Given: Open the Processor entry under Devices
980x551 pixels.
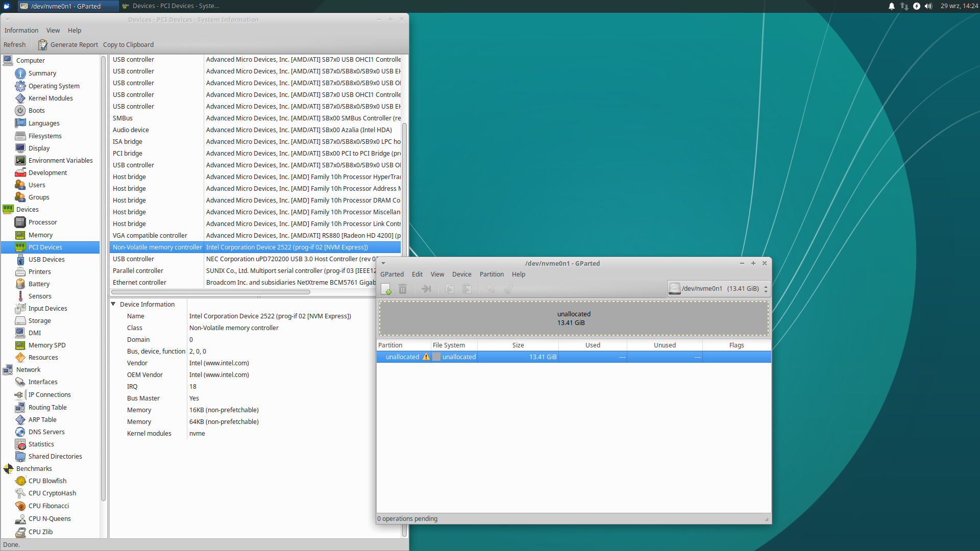Looking at the screenshot, I should tap(43, 222).
